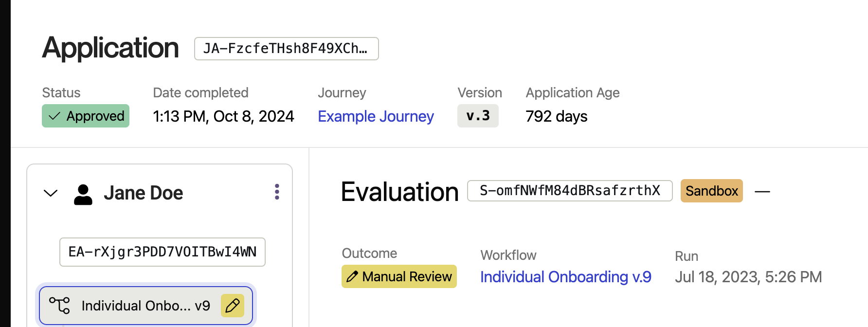This screenshot has width=868, height=327.
Task: Open the Example Journey link
Action: point(376,116)
